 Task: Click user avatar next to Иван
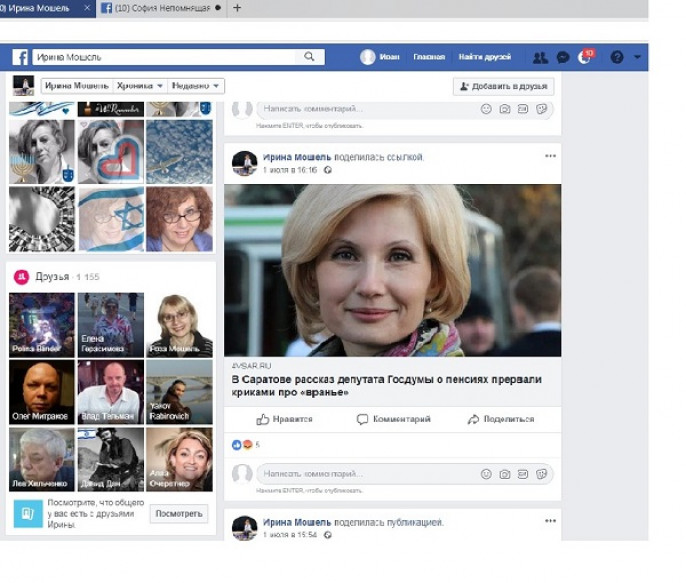368,57
